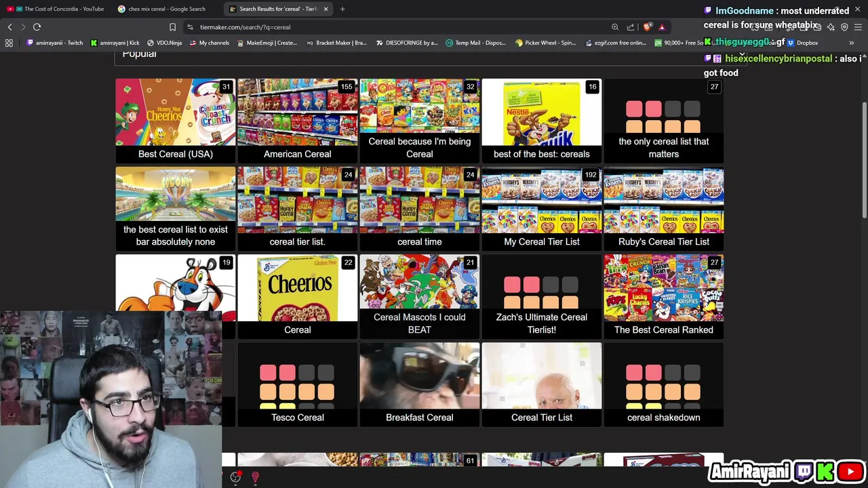868x488 pixels.
Task: Open the Cheerios 'Cereal' template
Action: point(297,297)
